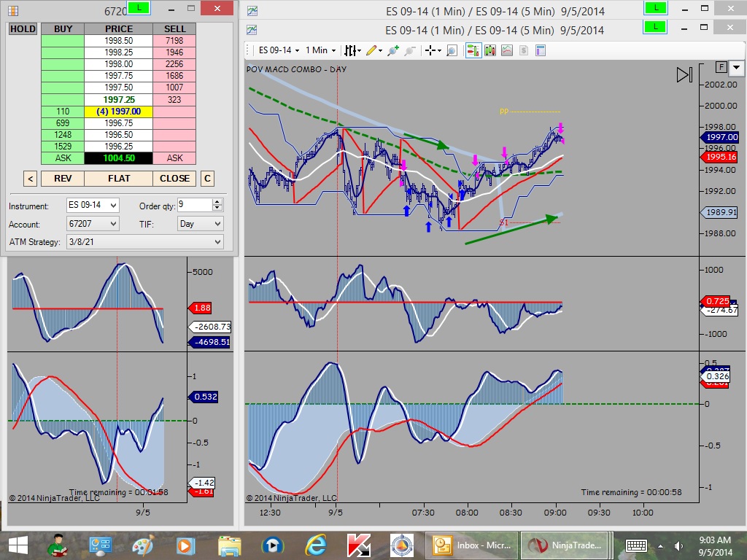Open the ES 09-14 instrument toolbar dropdown
Screen dimensions: 747x560
tap(279, 50)
